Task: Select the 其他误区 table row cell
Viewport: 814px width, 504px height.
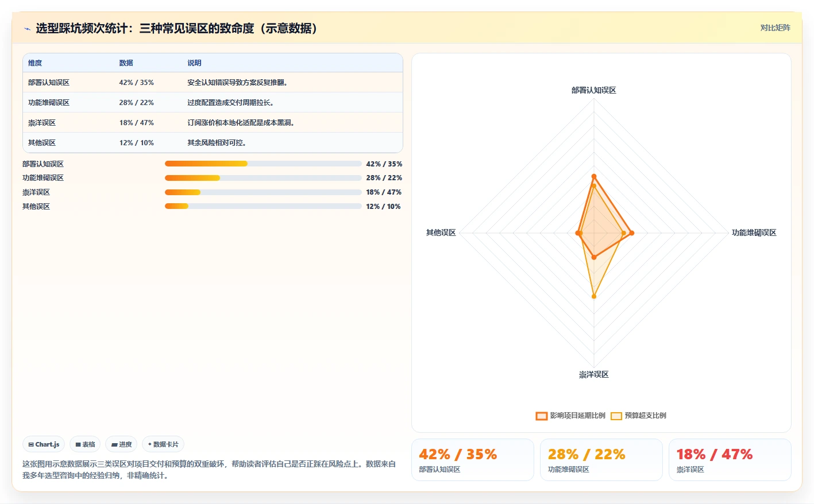Action: pyautogui.click(x=42, y=143)
